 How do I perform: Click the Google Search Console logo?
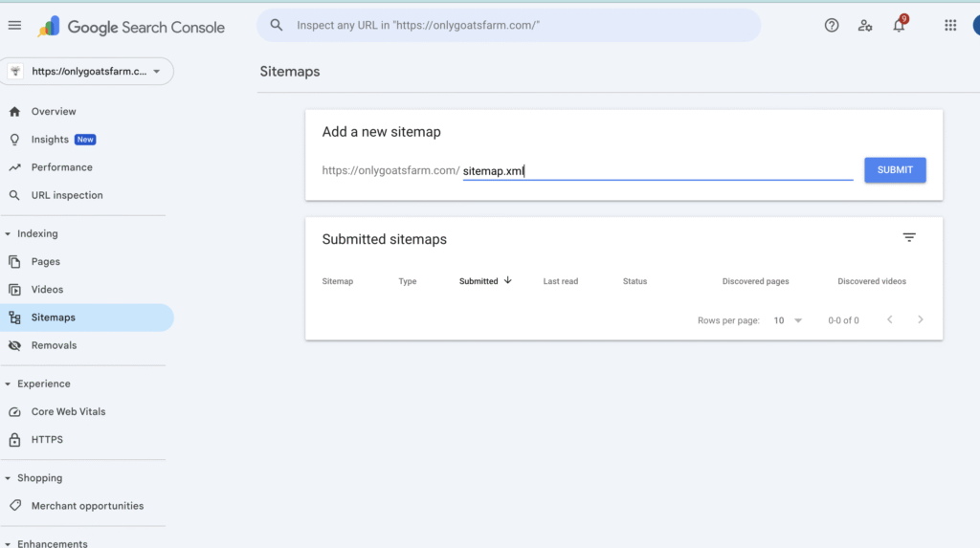coord(130,27)
